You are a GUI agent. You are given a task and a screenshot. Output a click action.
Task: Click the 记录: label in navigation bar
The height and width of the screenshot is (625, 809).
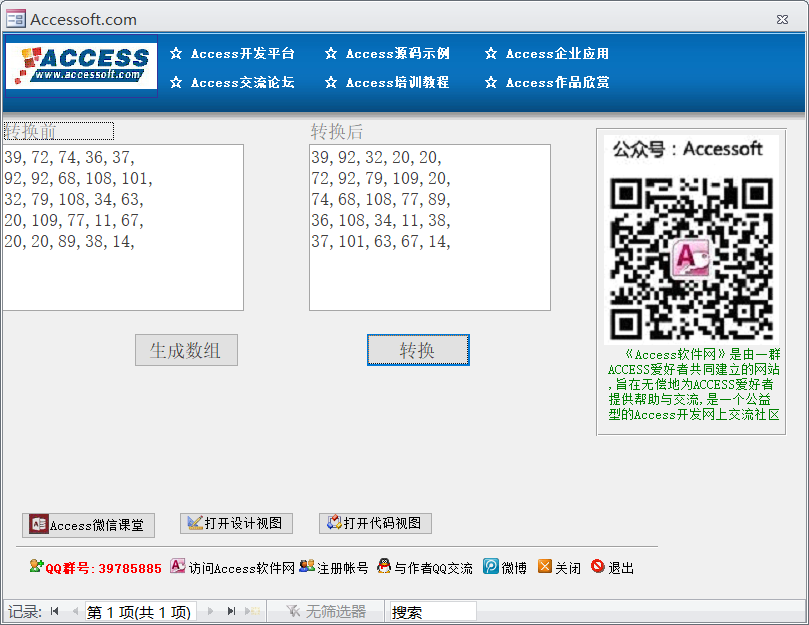(25, 612)
